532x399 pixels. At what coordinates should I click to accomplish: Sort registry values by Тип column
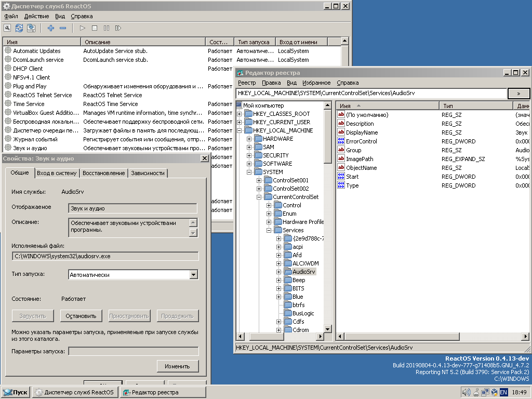[x=476, y=106]
